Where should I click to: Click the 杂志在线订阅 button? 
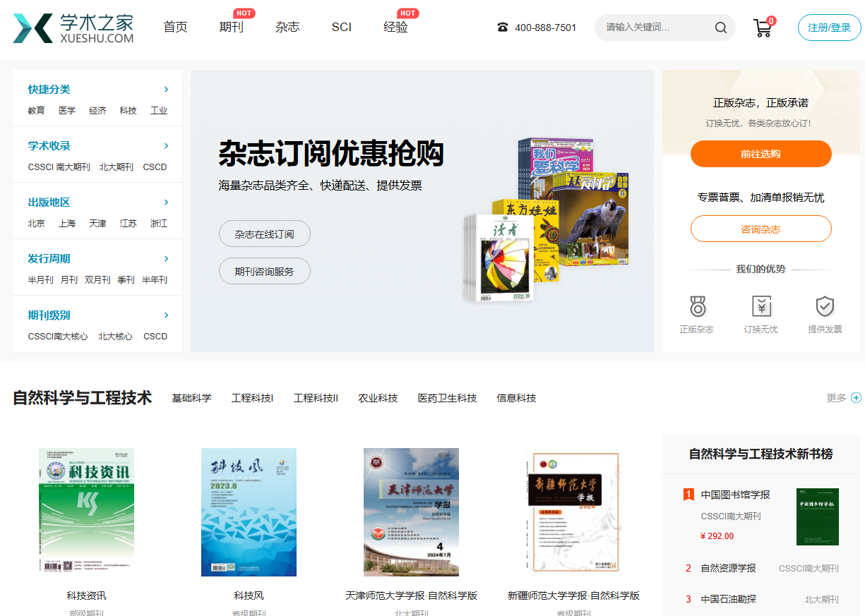pos(264,234)
